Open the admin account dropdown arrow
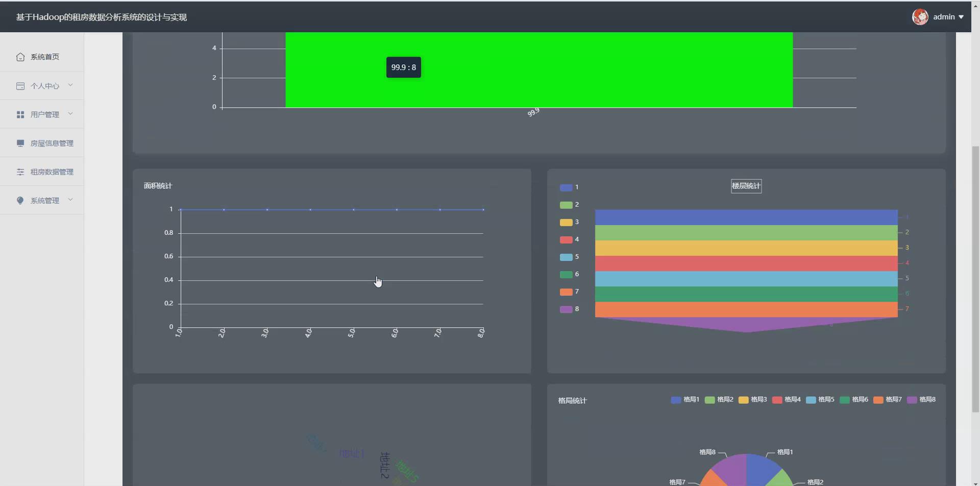Viewport: 980px width, 486px height. [x=961, y=17]
